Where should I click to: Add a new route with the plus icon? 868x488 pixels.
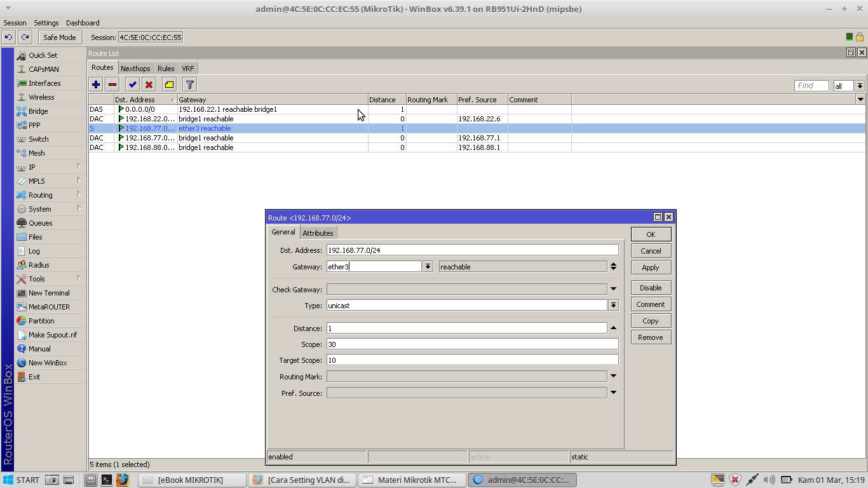(x=96, y=84)
